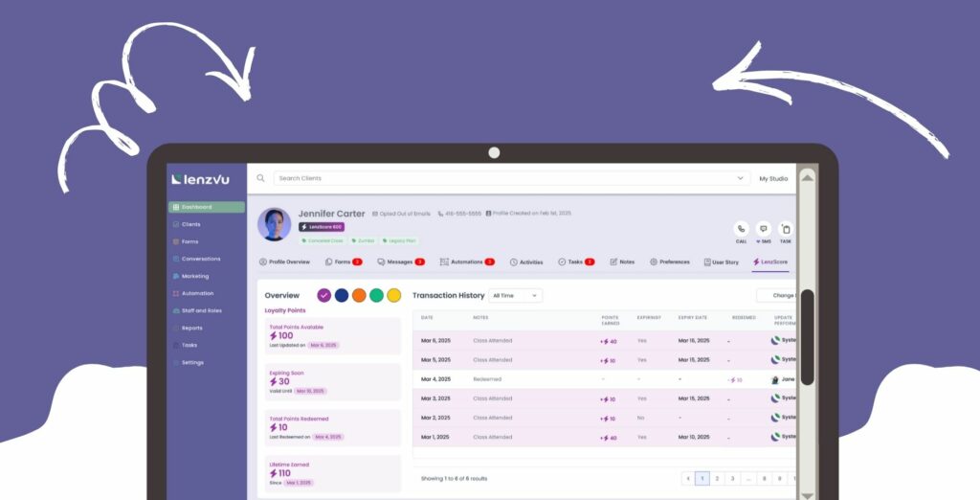The width and height of the screenshot is (980, 500).
Task: Select the purple checked color circle
Action: click(323, 295)
